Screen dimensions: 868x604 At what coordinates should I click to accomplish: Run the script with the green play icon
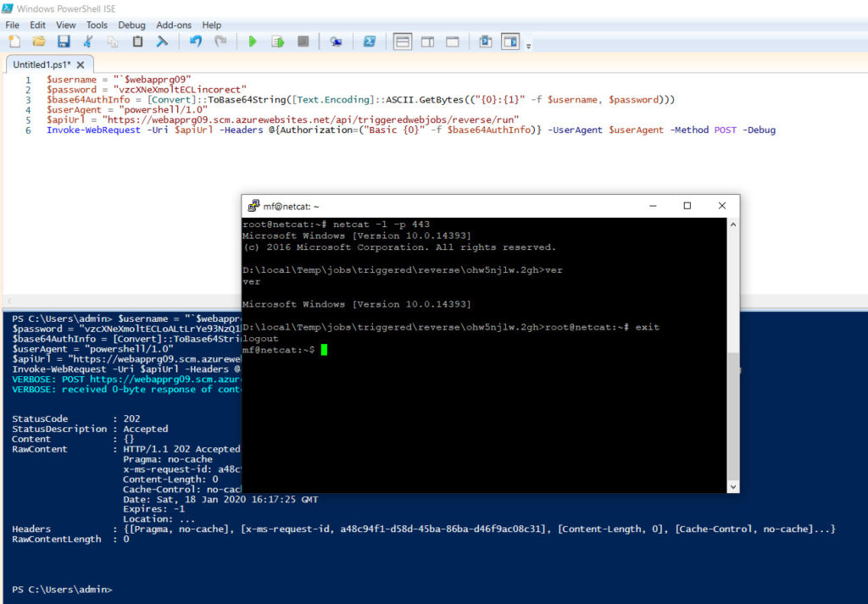[x=253, y=42]
